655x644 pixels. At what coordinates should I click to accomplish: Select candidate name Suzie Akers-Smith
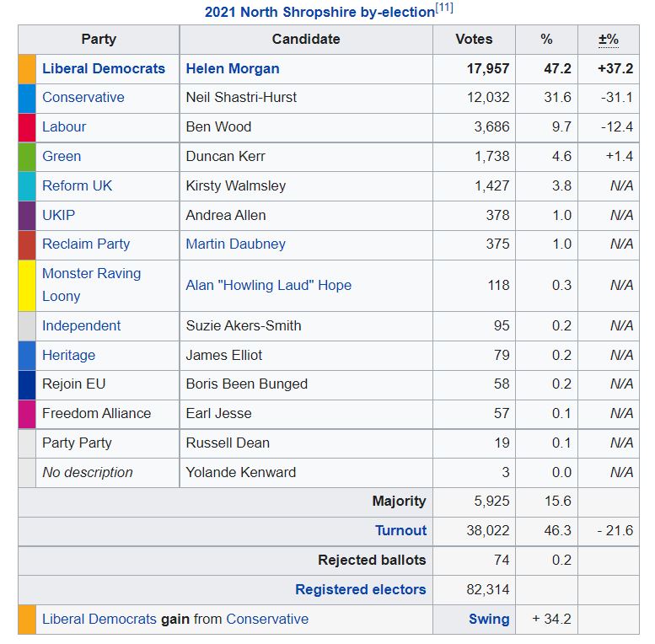coord(244,325)
